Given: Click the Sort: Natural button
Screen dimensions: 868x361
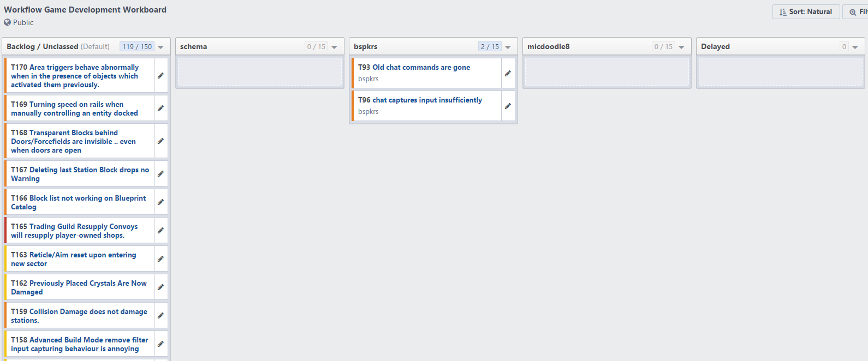Looking at the screenshot, I should click(806, 11).
